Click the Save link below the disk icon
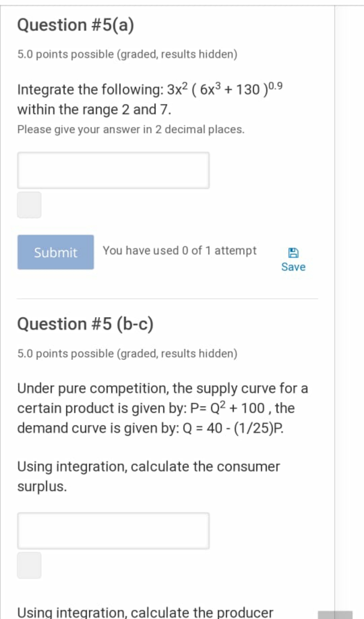 [x=293, y=267]
